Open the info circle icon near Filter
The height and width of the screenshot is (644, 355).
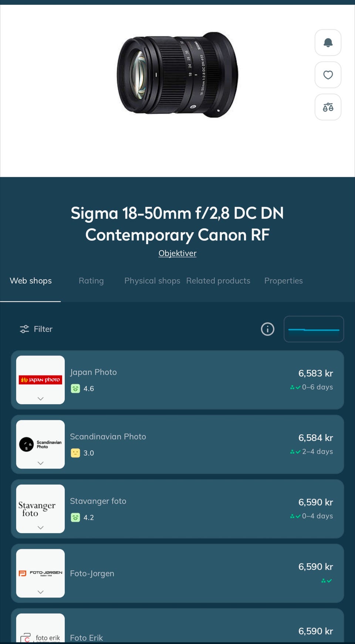(x=267, y=329)
